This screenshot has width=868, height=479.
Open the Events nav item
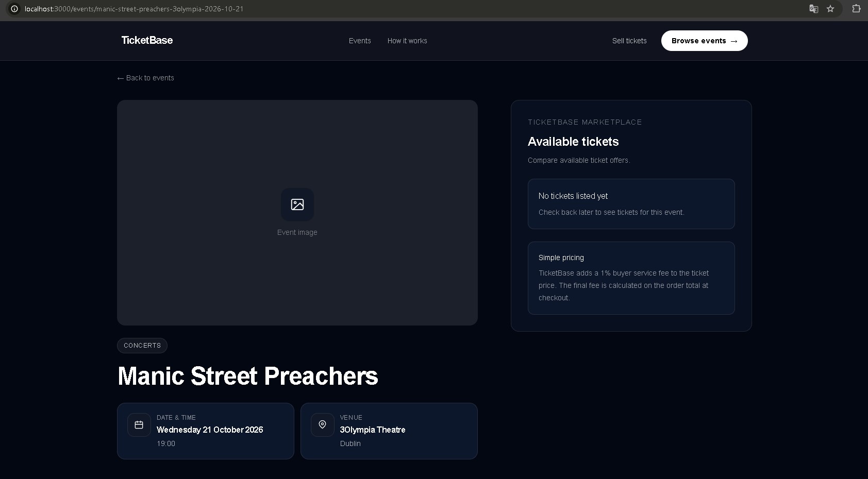point(360,41)
